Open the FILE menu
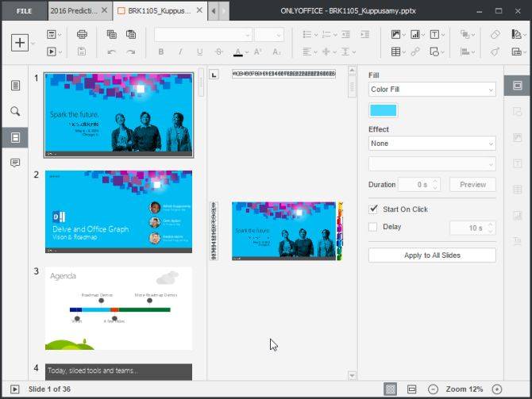 pos(24,11)
